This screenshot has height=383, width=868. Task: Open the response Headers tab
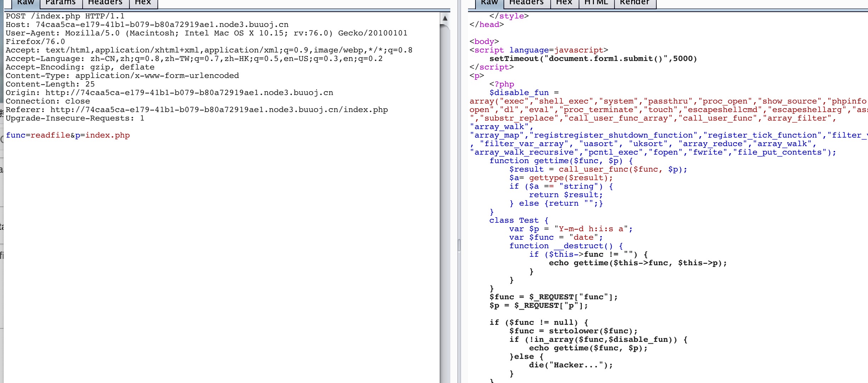[527, 3]
